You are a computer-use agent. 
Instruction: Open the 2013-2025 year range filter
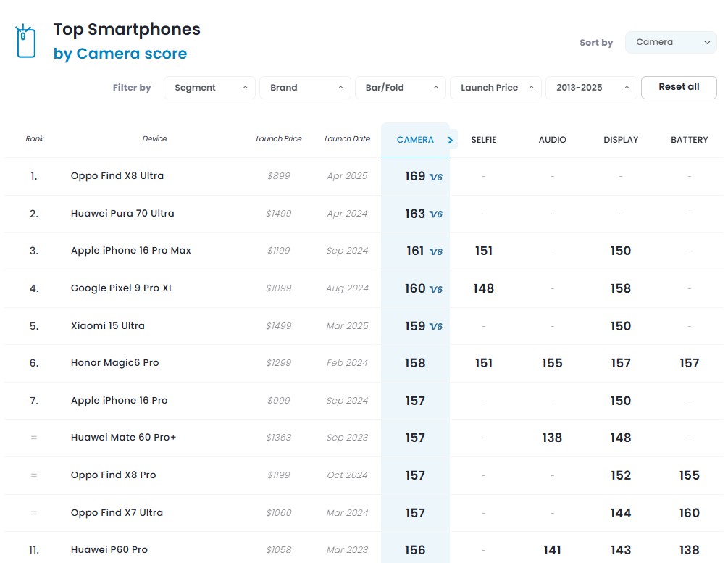pos(591,88)
